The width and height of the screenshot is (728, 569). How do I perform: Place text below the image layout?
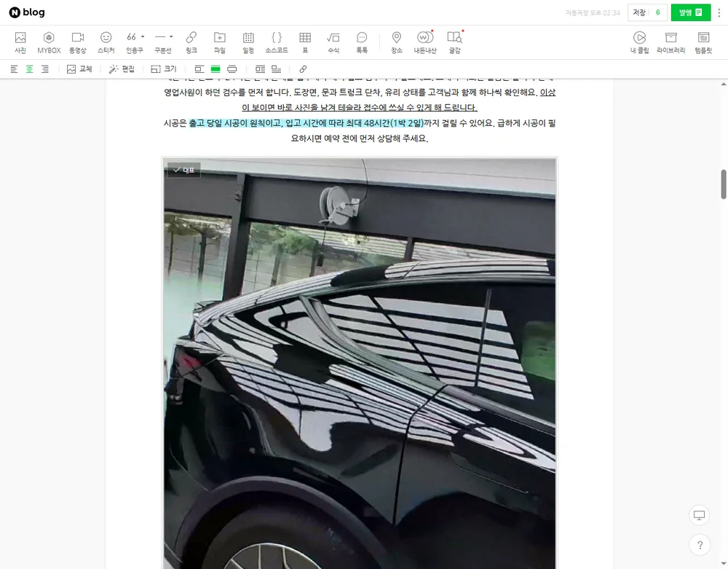pyautogui.click(x=276, y=69)
